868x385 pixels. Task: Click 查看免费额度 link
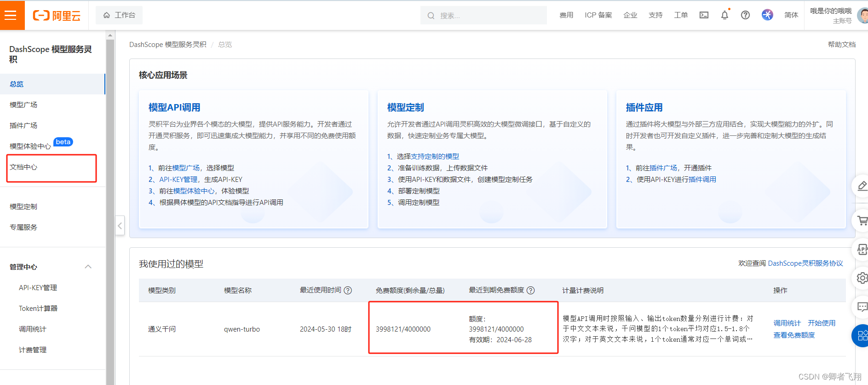tap(794, 335)
